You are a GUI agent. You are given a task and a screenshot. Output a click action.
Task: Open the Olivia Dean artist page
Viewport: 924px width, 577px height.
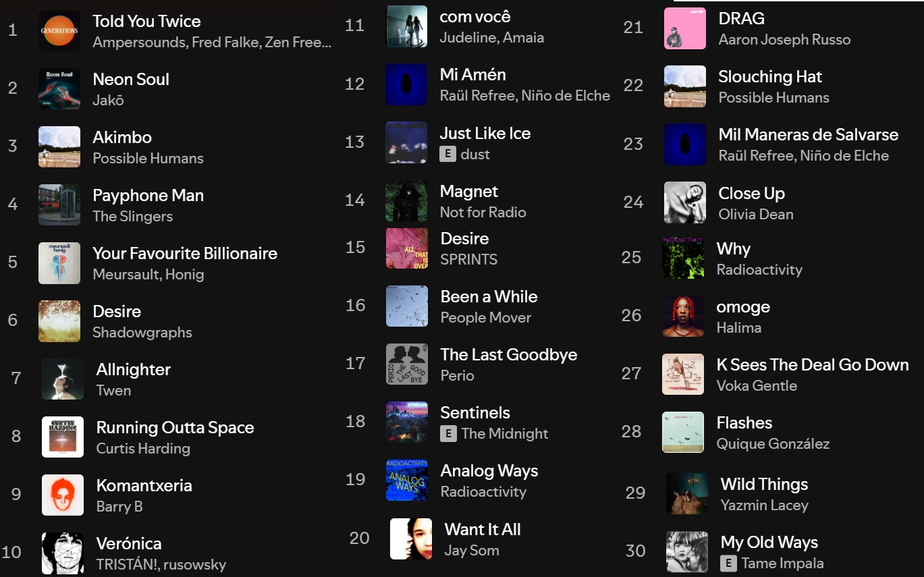click(756, 214)
